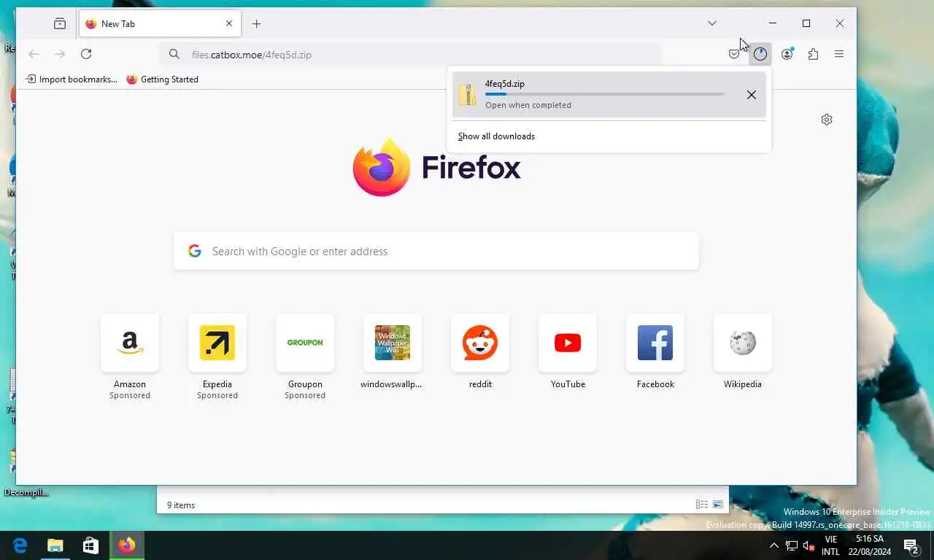
Task: Open the Store from the taskbar
Action: 90,545
